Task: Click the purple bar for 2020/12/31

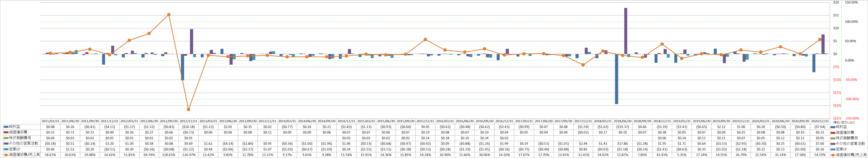Action: [823, 44]
